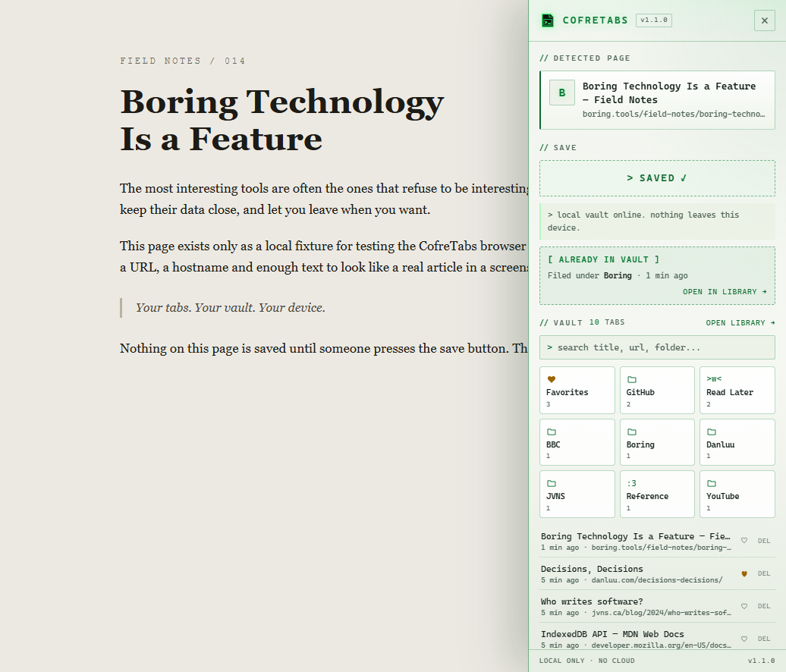Open Library link beside vault count

pos(740,322)
